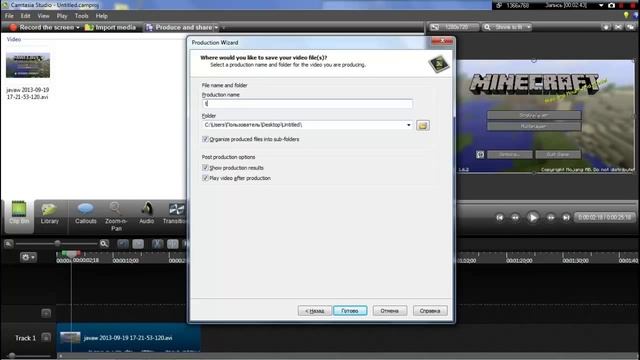Image resolution: width=640 pixels, height=360 pixels.
Task: Click the lock icon on the upper empty track
Action: 46,313
